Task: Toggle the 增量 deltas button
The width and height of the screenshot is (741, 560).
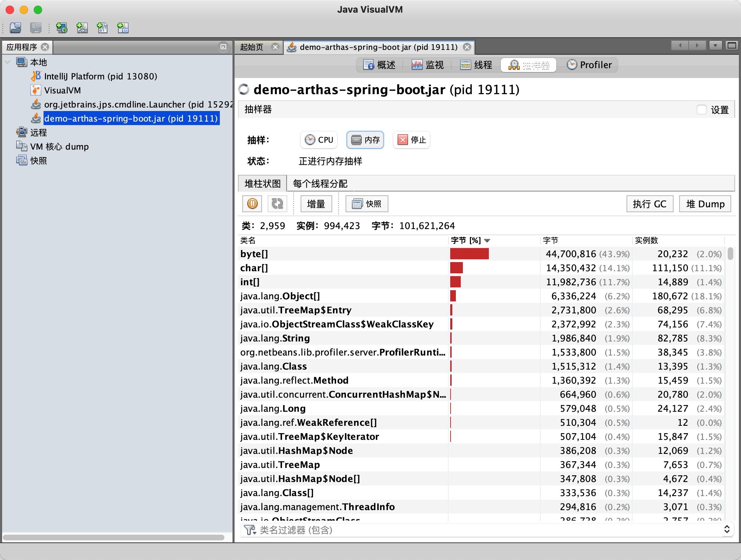Action: tap(316, 204)
